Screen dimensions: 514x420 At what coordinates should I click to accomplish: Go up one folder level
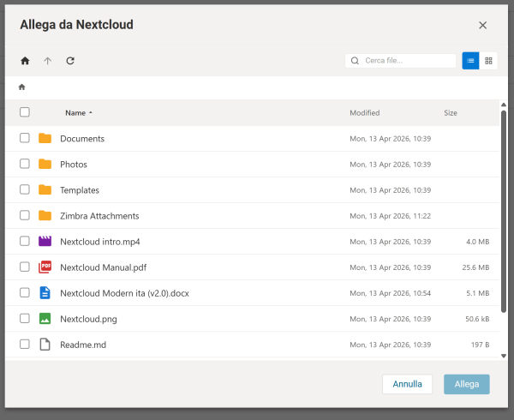coord(48,61)
